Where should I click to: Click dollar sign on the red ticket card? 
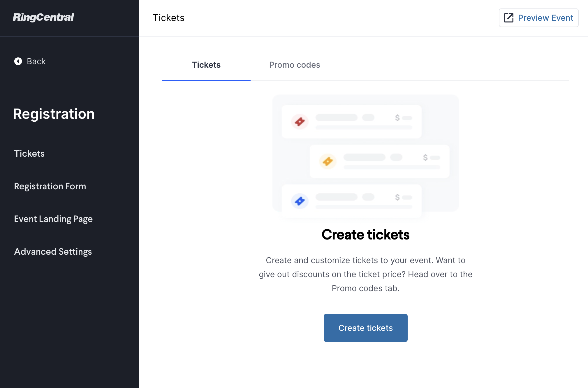pyautogui.click(x=397, y=118)
